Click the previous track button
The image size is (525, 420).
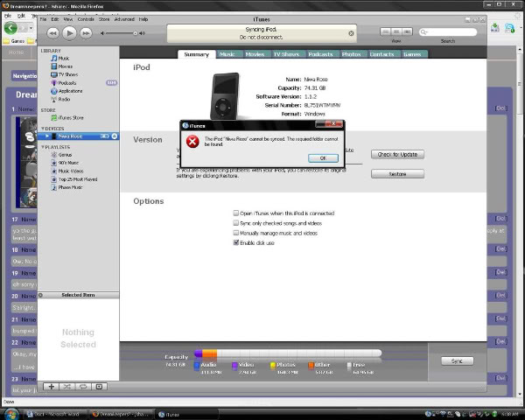click(x=52, y=33)
